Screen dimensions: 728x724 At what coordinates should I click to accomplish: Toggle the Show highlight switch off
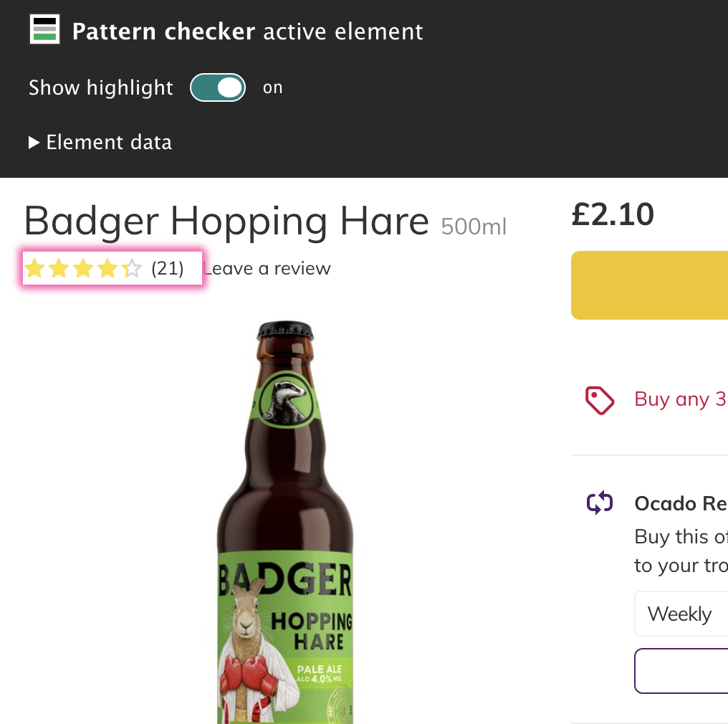218,88
